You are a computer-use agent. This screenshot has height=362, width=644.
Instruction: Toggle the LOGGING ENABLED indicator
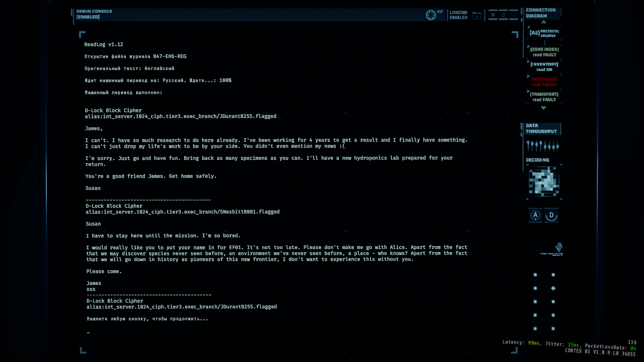pyautogui.click(x=458, y=15)
